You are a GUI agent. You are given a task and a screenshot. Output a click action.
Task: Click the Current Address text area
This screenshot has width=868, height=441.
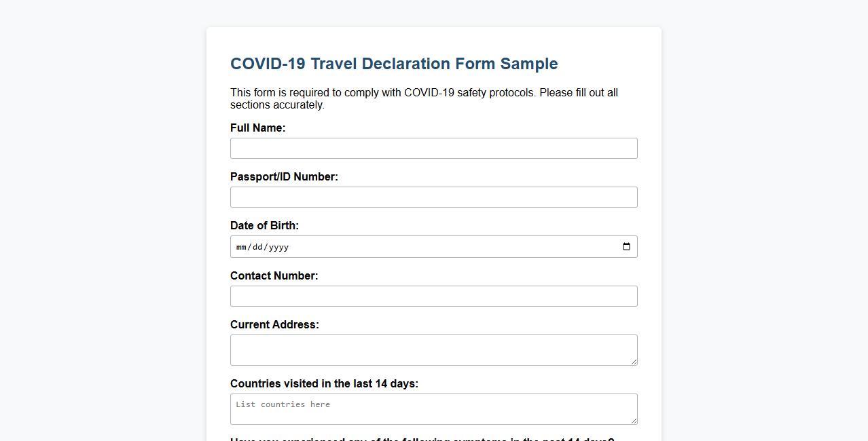(x=433, y=347)
